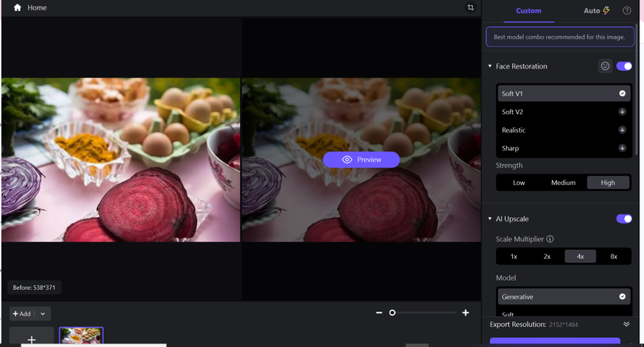Toggle AI Upscale switch off

624,219
